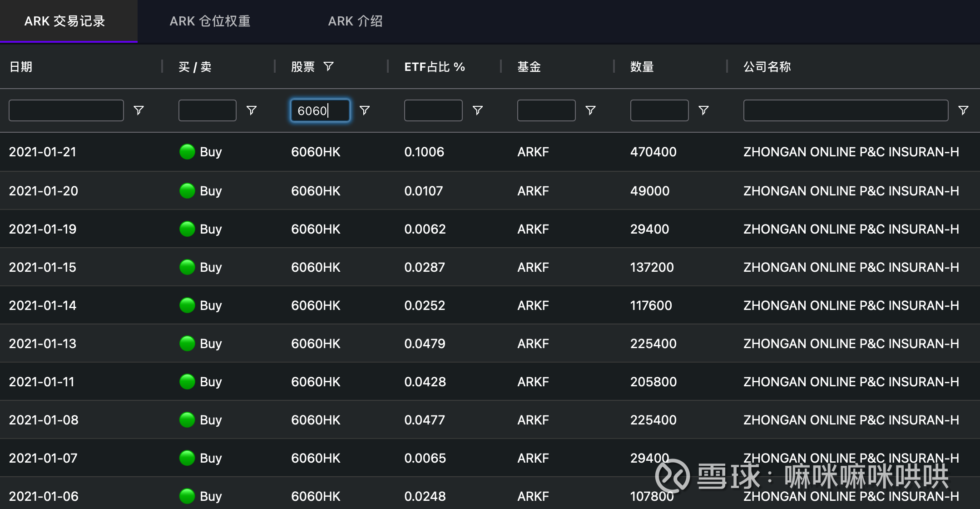980x509 pixels.
Task: Sort by the 基金 column header
Action: tap(529, 67)
